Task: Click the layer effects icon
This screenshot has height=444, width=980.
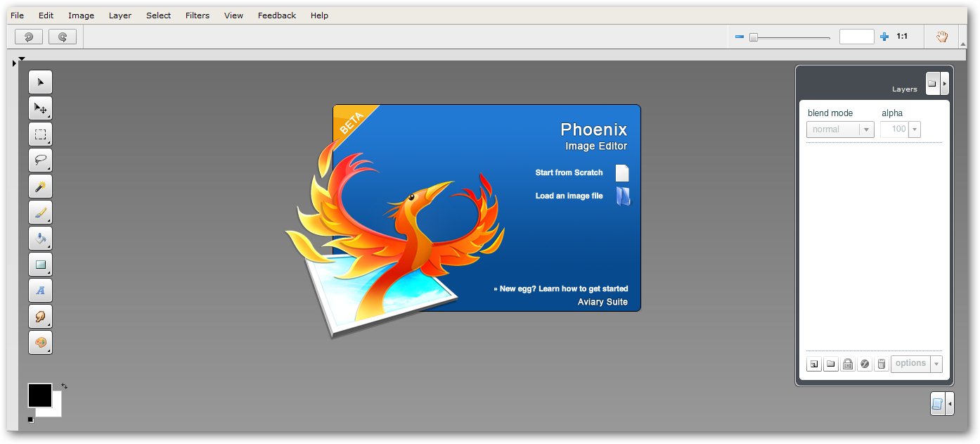Action: pos(865,364)
